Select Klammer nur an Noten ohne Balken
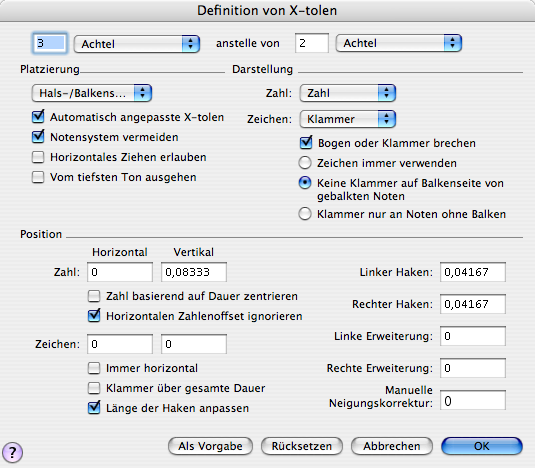 [x=305, y=214]
